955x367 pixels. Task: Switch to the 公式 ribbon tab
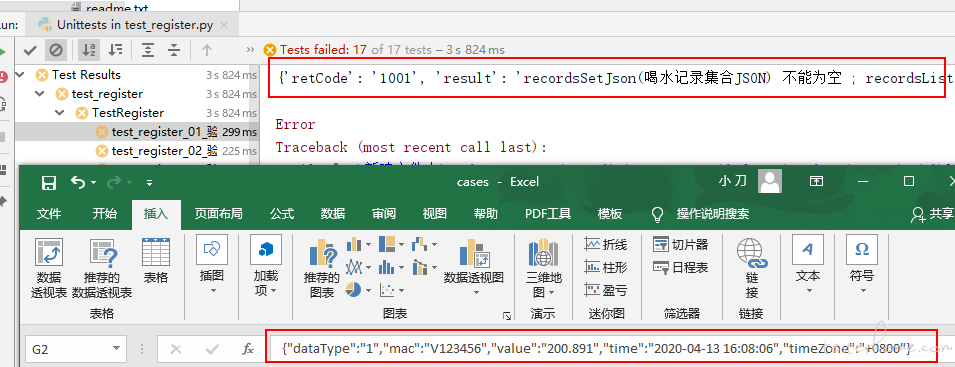pos(282,214)
